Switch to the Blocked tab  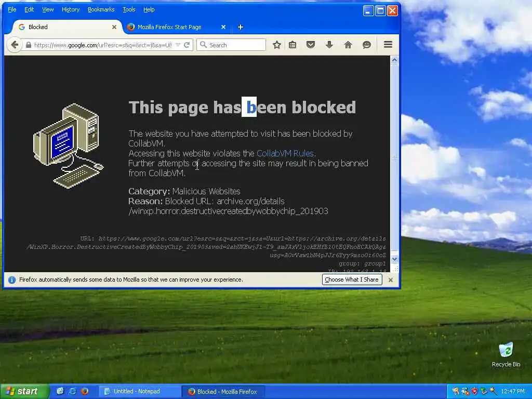tap(64, 27)
